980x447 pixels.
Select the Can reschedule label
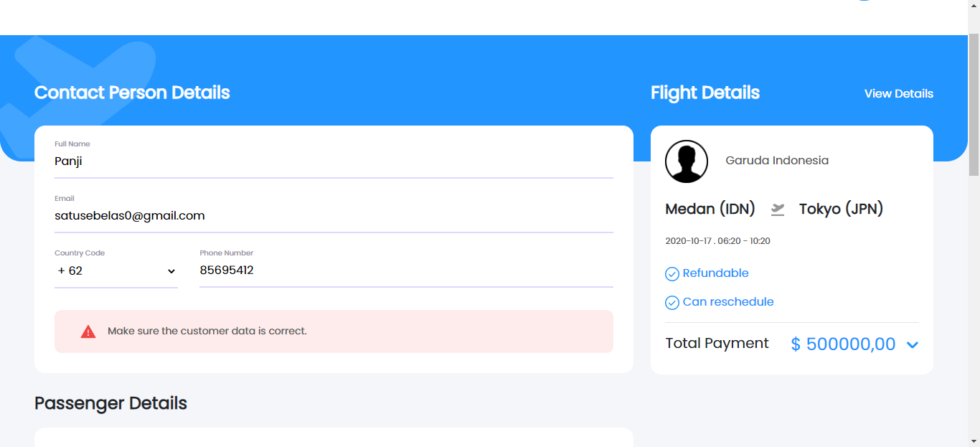[x=728, y=302]
